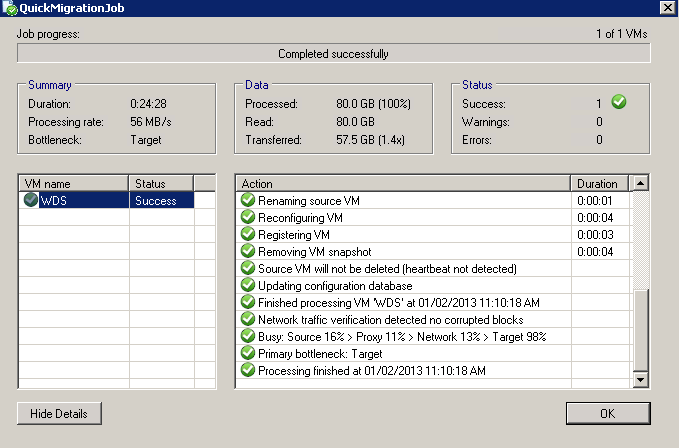Sort by the VM name column header
679x448 pixels.
(74, 184)
